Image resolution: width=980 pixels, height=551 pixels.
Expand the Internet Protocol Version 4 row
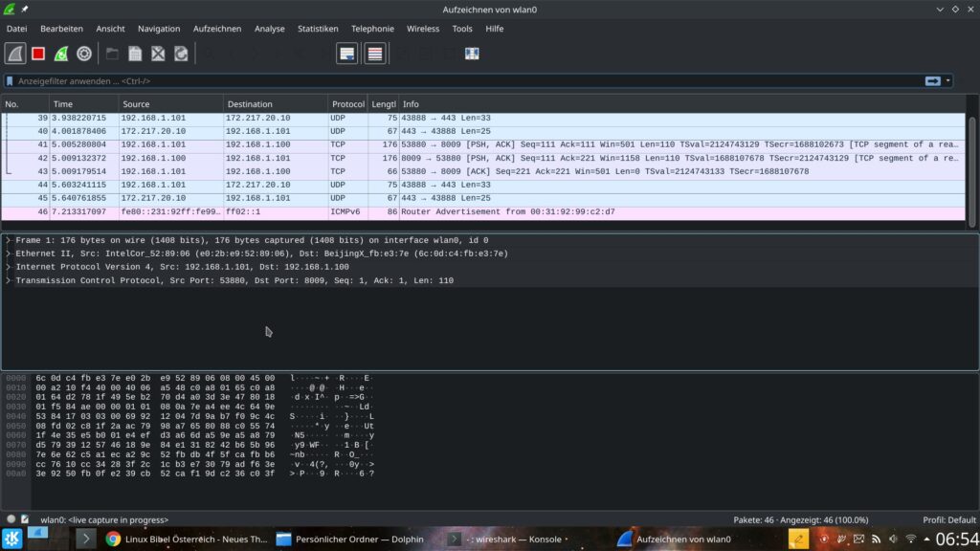[x=8, y=267]
